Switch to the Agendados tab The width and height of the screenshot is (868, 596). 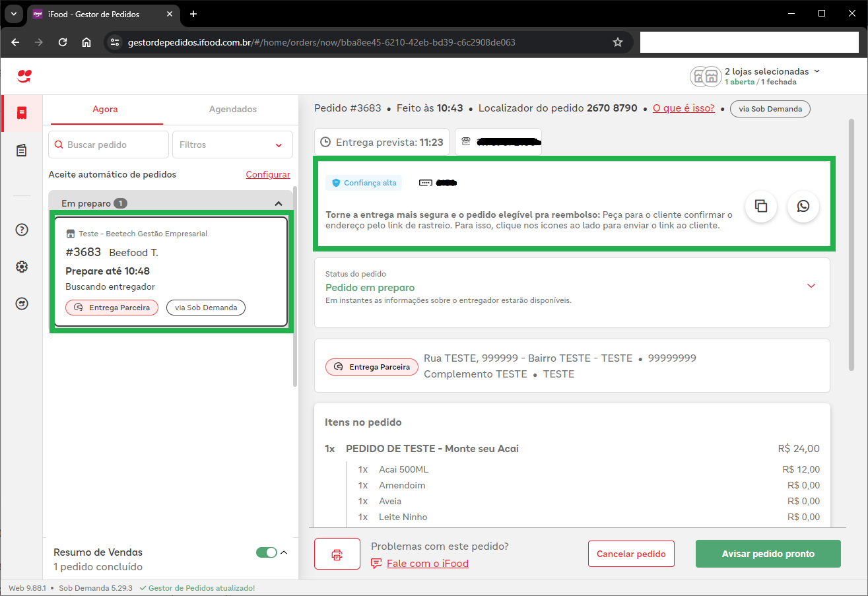(x=233, y=110)
